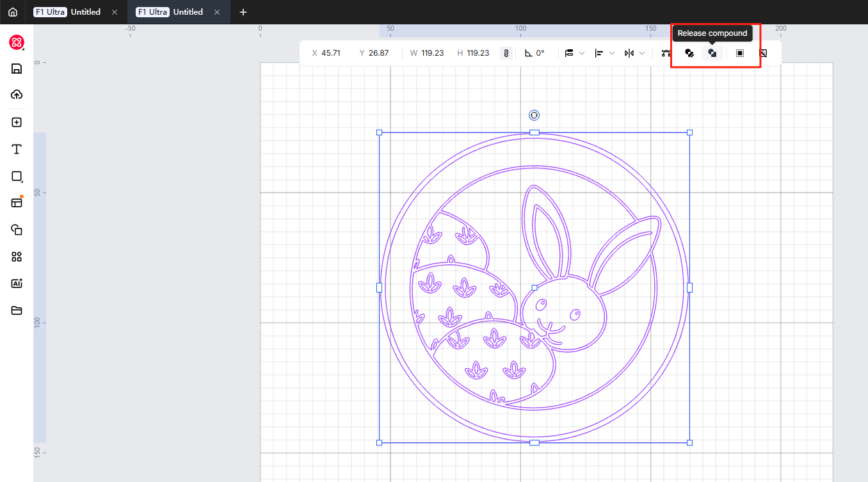Open the folder files icon
This screenshot has width=868, height=482.
pos(17,310)
